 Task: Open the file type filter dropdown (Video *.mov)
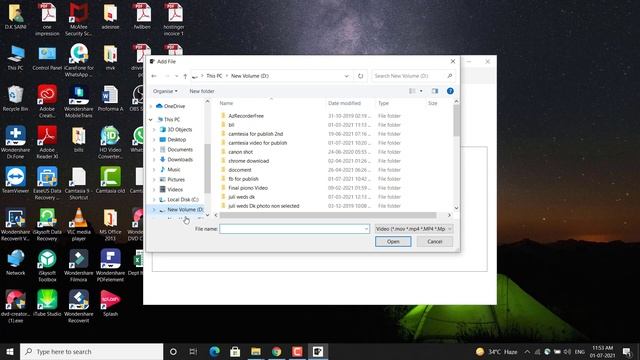pos(413,229)
